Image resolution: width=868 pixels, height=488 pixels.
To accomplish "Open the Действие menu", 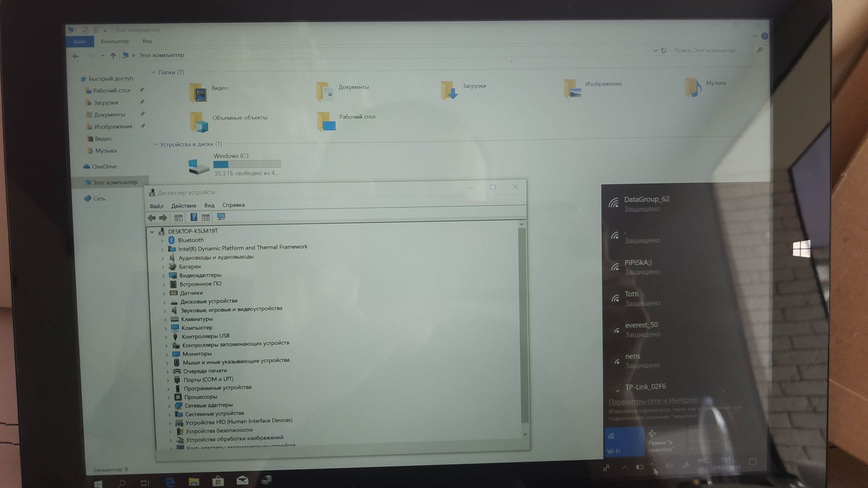I will pos(184,206).
